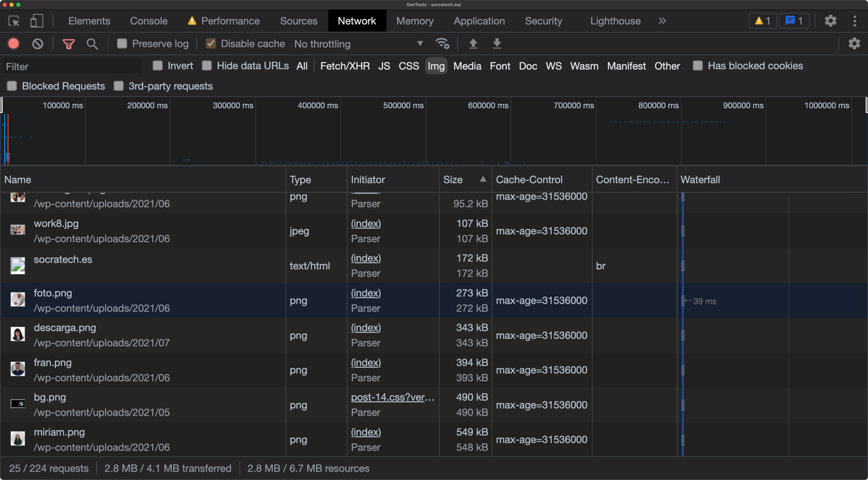Viewport: 868px width, 480px height.
Task: Enable the Preserve log checkbox
Action: point(122,44)
